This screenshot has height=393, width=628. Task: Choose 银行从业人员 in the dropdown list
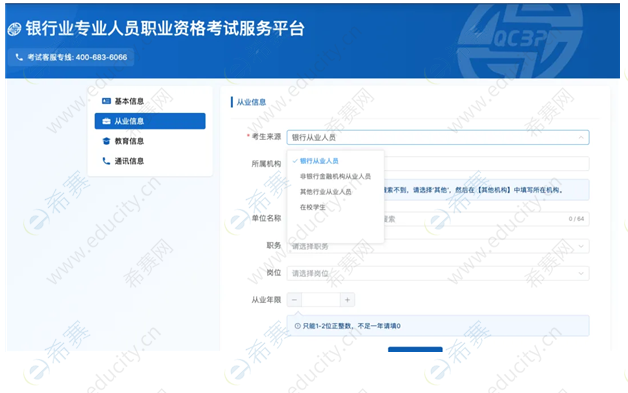coord(319,161)
